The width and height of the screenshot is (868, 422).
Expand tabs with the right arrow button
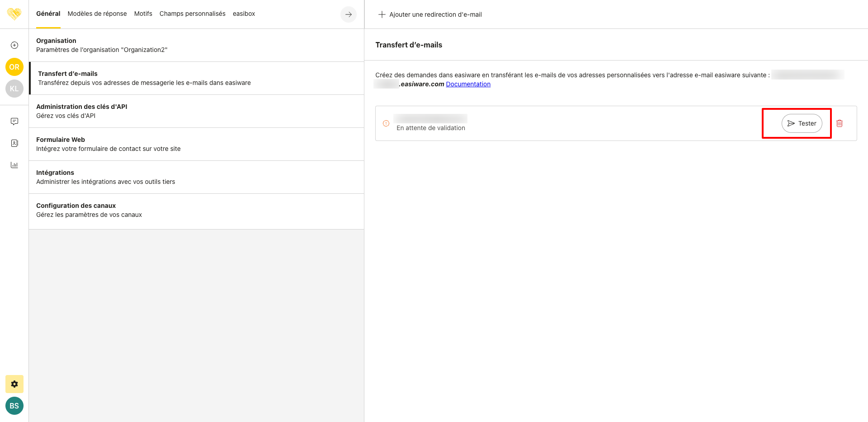(x=348, y=14)
